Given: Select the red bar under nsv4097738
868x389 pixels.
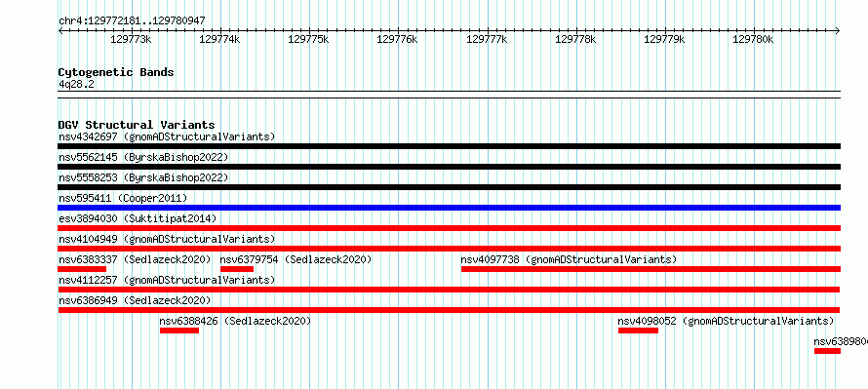Looking at the screenshot, I should [651, 269].
